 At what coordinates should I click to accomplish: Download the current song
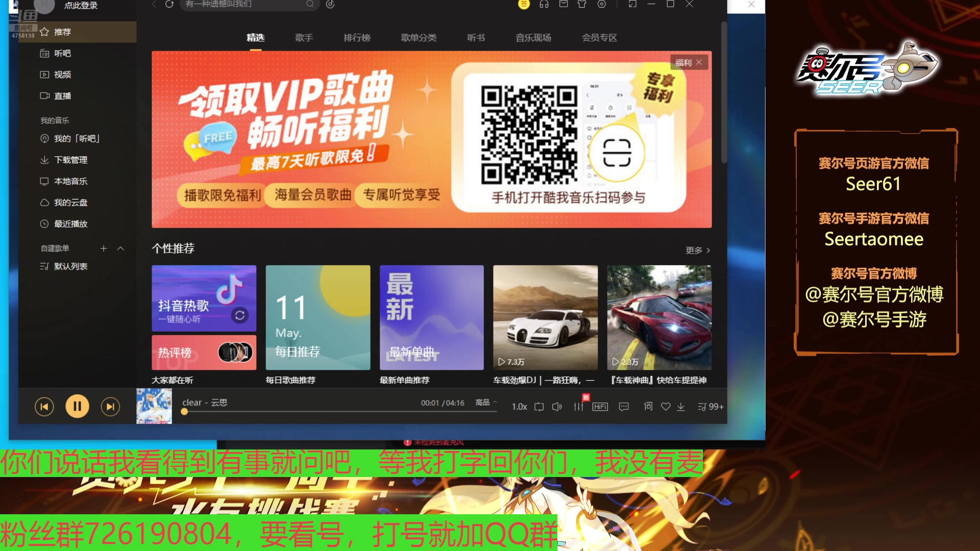tap(681, 407)
